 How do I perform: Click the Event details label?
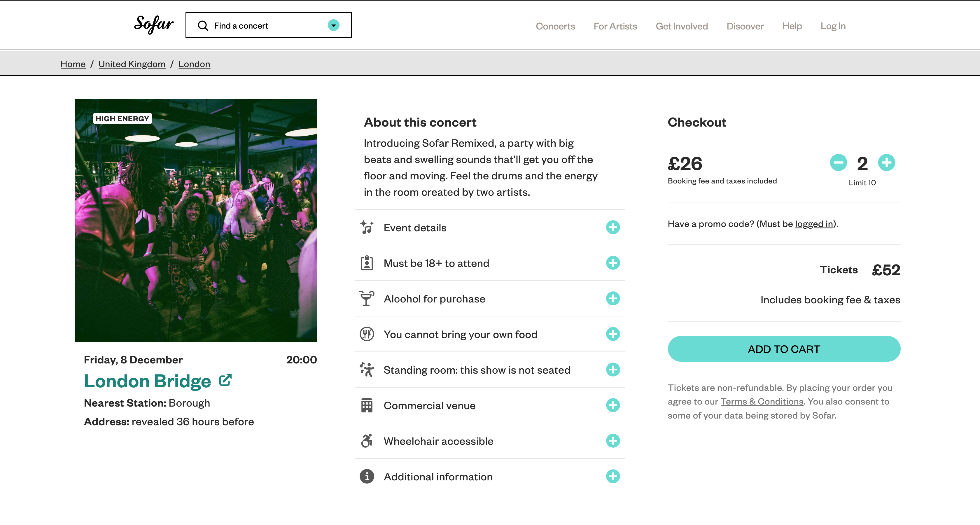click(415, 228)
